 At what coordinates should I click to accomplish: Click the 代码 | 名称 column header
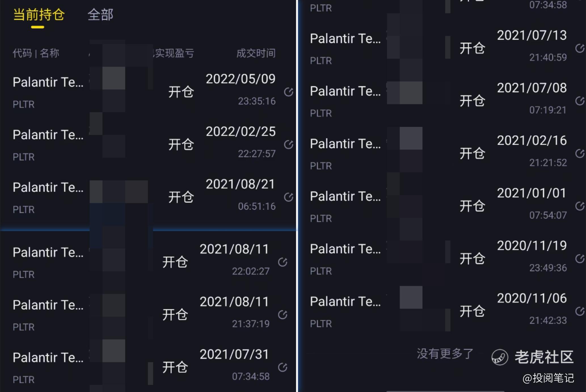(x=36, y=53)
